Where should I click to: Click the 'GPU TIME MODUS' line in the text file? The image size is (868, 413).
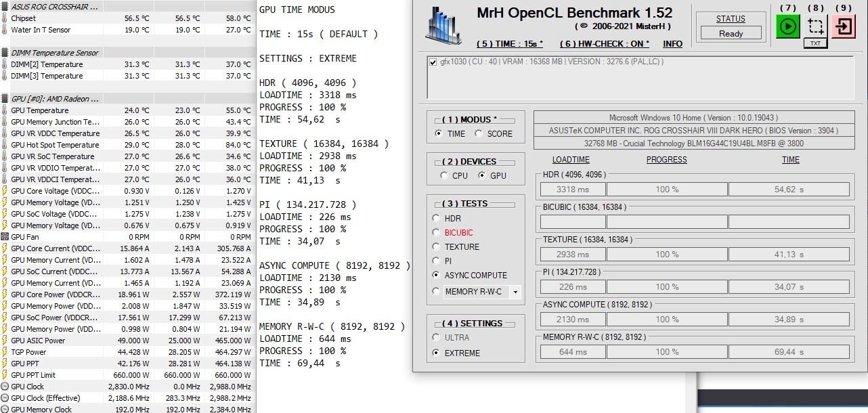tap(297, 10)
